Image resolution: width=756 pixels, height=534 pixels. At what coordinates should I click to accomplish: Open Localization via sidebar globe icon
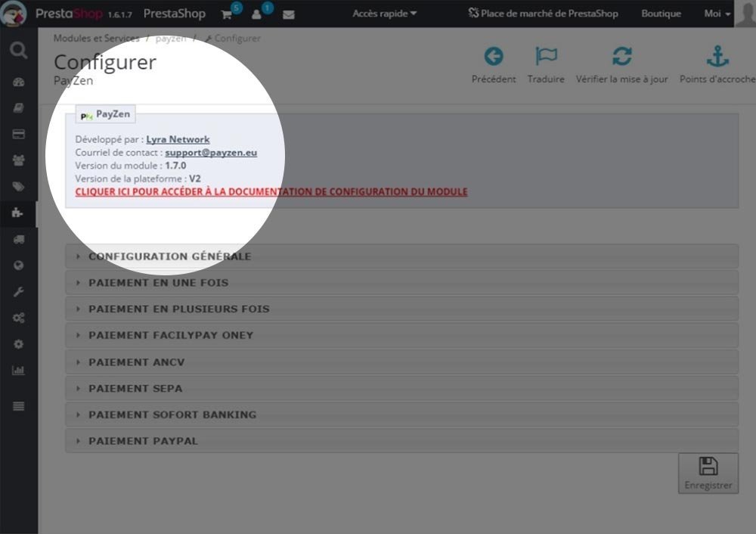click(19, 265)
